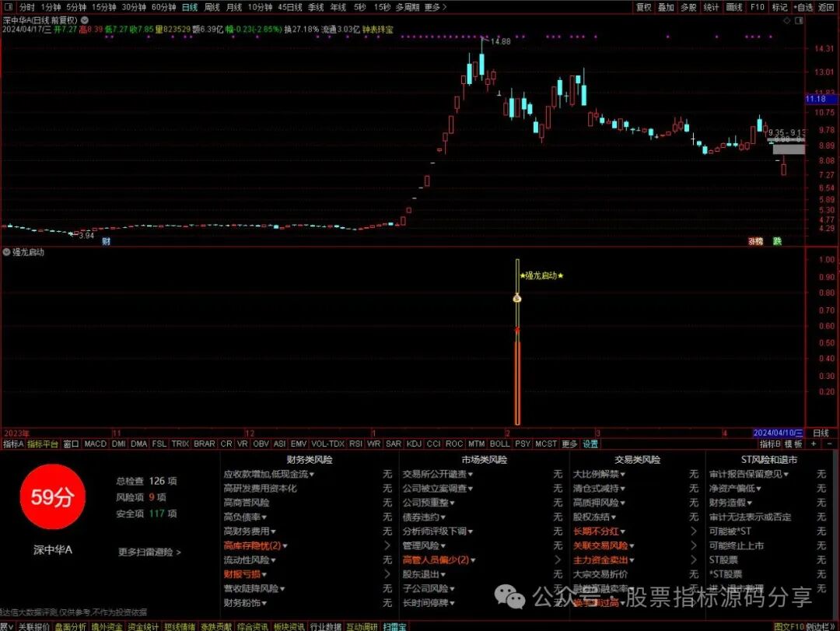
Task: Select the VOL-TDX indicator
Action: coord(328,444)
